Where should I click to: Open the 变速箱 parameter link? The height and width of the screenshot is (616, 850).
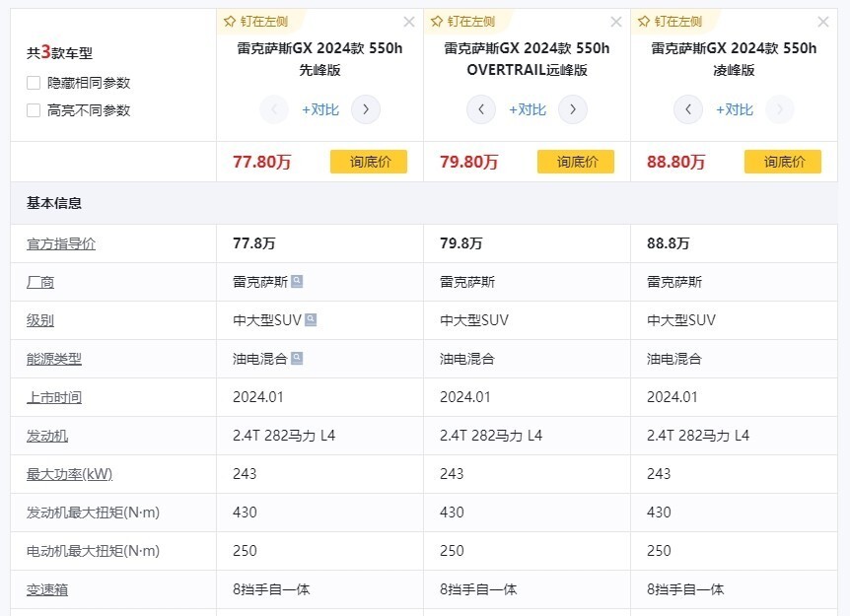click(x=47, y=589)
